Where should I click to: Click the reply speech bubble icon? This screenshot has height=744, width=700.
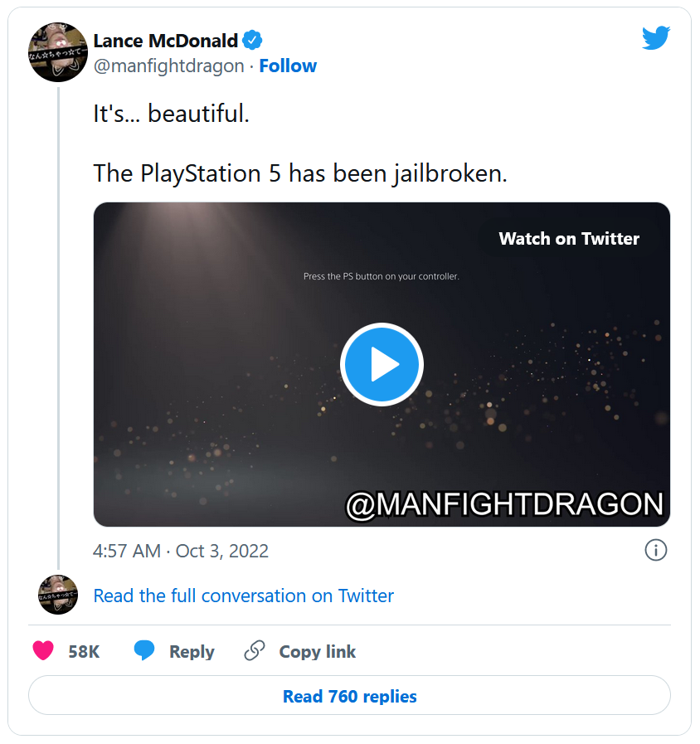[x=144, y=651]
